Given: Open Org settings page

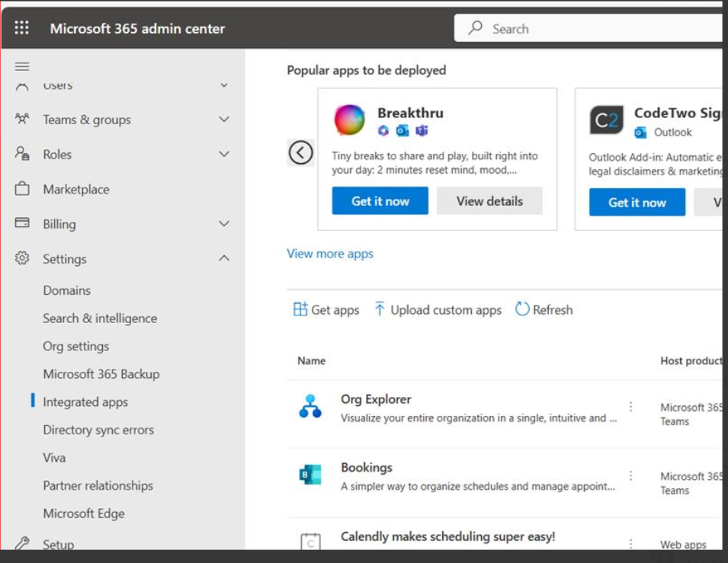Looking at the screenshot, I should 76,346.
